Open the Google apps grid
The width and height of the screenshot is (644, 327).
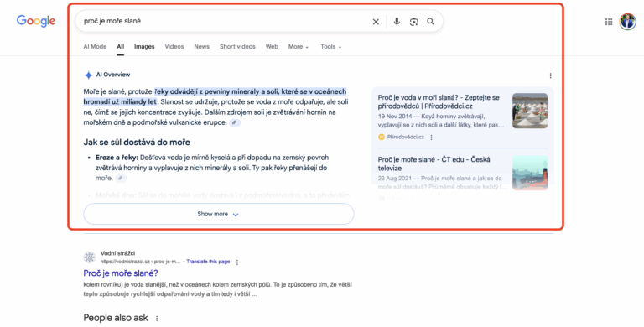[x=609, y=22]
